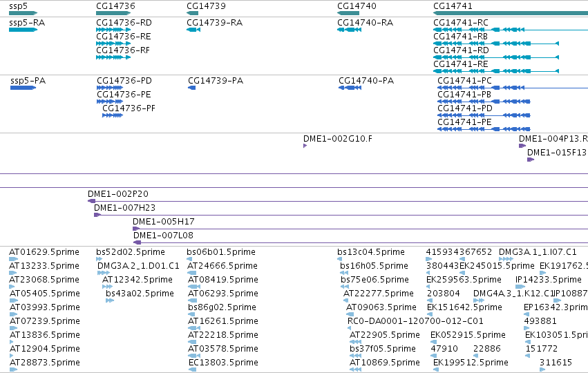Open the CG14740-PA protein label
This screenshot has height=373, width=588.
(366, 81)
